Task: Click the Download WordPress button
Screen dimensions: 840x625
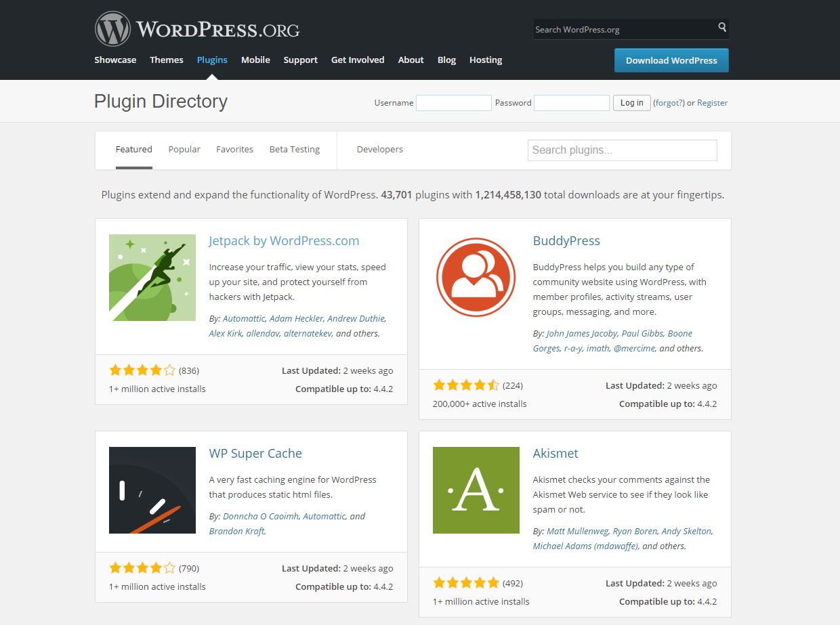Action: click(671, 60)
